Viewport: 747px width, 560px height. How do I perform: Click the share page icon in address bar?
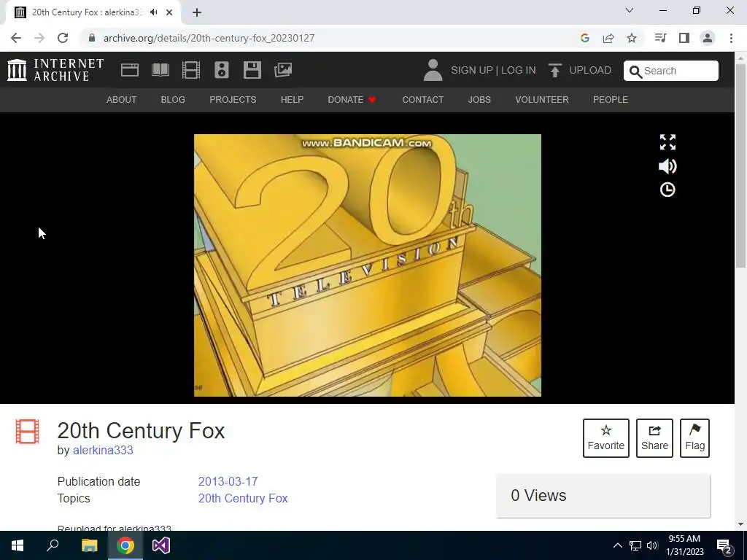coord(608,38)
